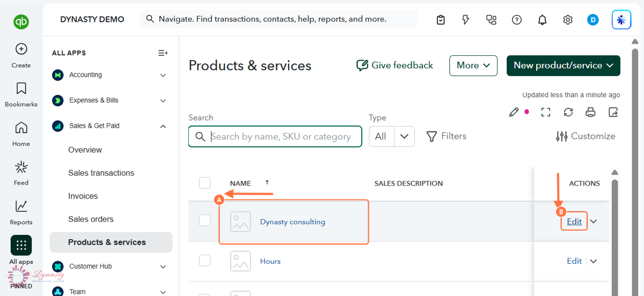Viewport: 644px width, 296px height.
Task: Click the pencil edit icon above table
Action: (x=514, y=112)
